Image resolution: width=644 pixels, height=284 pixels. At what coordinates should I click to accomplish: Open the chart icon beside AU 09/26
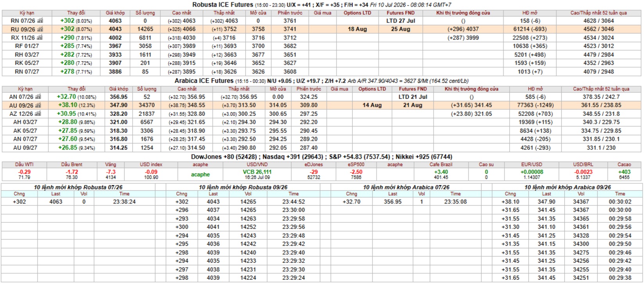point(38,105)
